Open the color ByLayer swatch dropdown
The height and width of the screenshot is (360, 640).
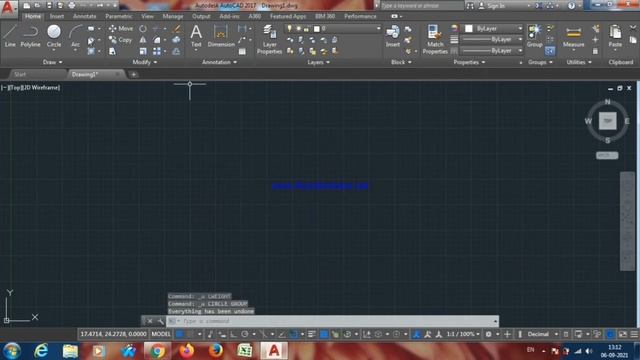(x=493, y=29)
